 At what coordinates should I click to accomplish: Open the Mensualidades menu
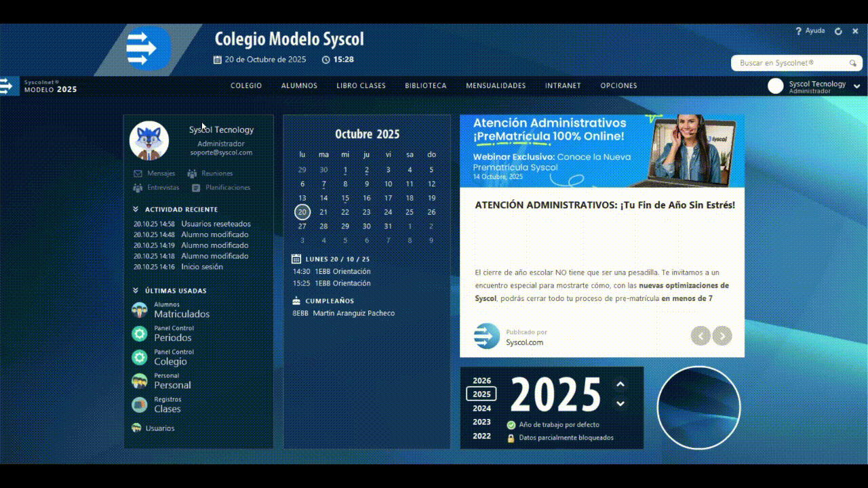pos(496,86)
